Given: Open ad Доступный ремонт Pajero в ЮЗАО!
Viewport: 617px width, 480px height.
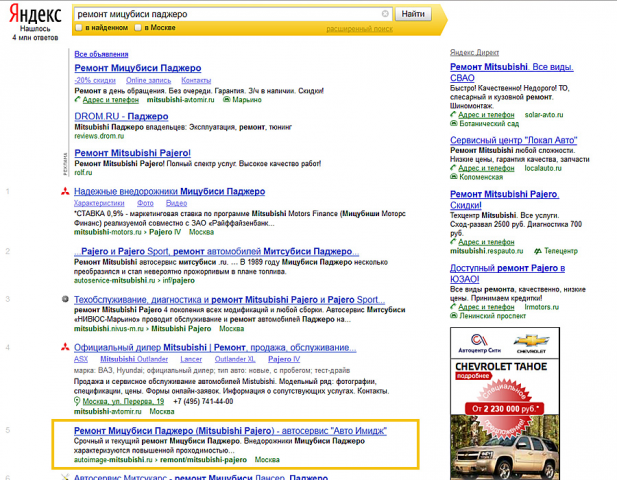Looking at the screenshot, I should pyautogui.click(x=507, y=273).
